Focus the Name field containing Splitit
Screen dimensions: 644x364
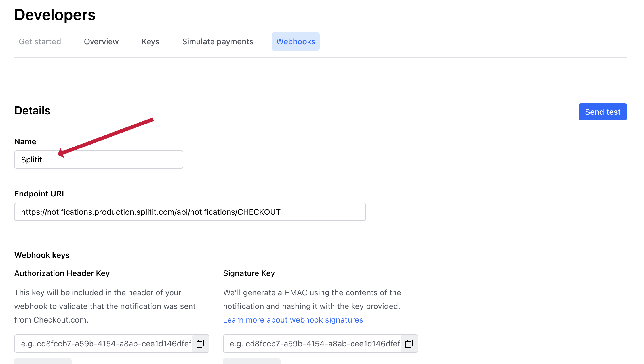99,160
